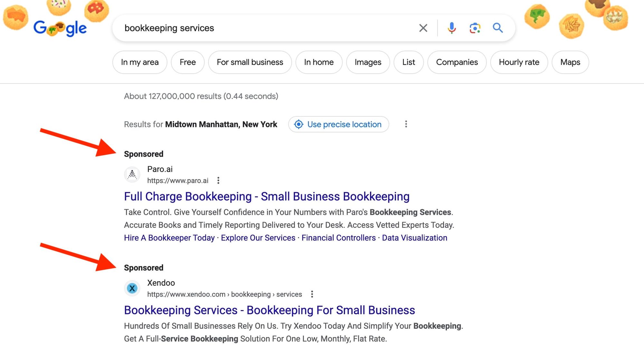The image size is (644, 359).
Task: Open options menu next to location results
Action: [x=406, y=124]
